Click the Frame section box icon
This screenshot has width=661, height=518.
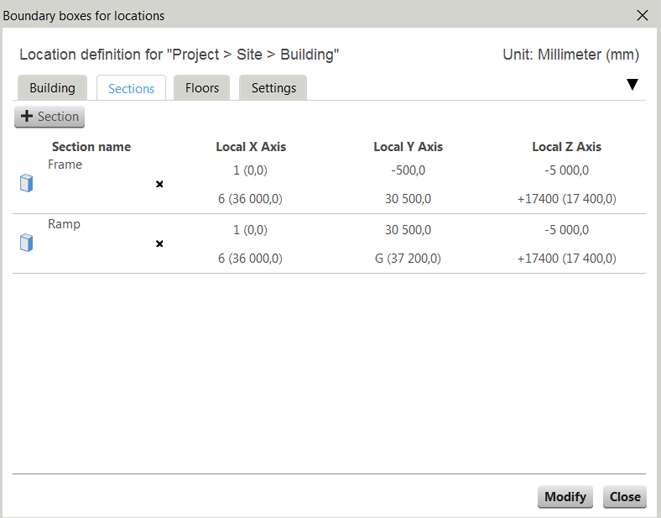pos(26,183)
